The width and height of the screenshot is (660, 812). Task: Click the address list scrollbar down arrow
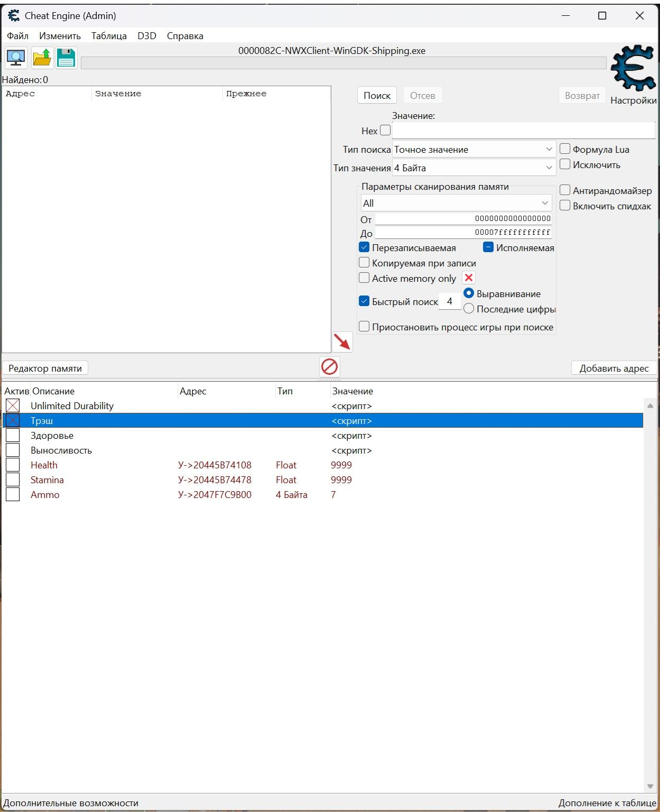pyautogui.click(x=650, y=786)
